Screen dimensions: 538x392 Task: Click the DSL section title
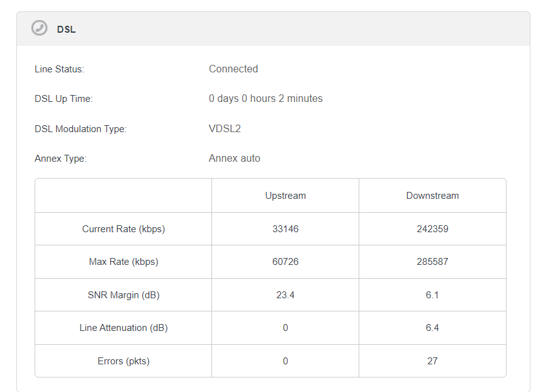click(66, 30)
